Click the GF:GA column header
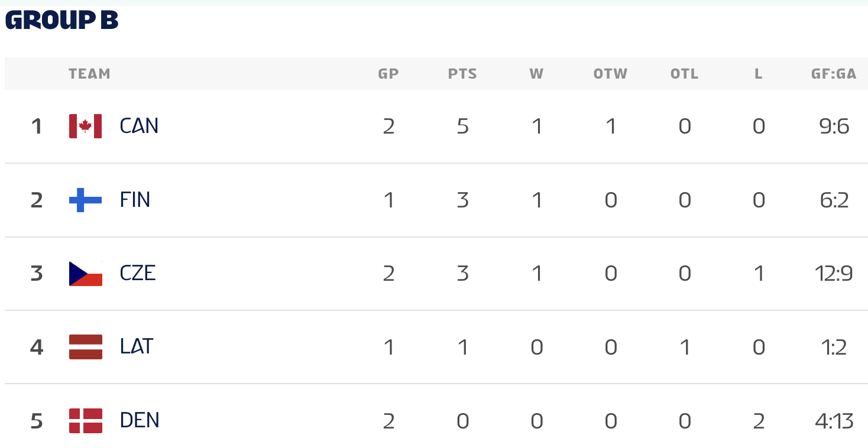Image resolution: width=868 pixels, height=448 pixels. 834,74
